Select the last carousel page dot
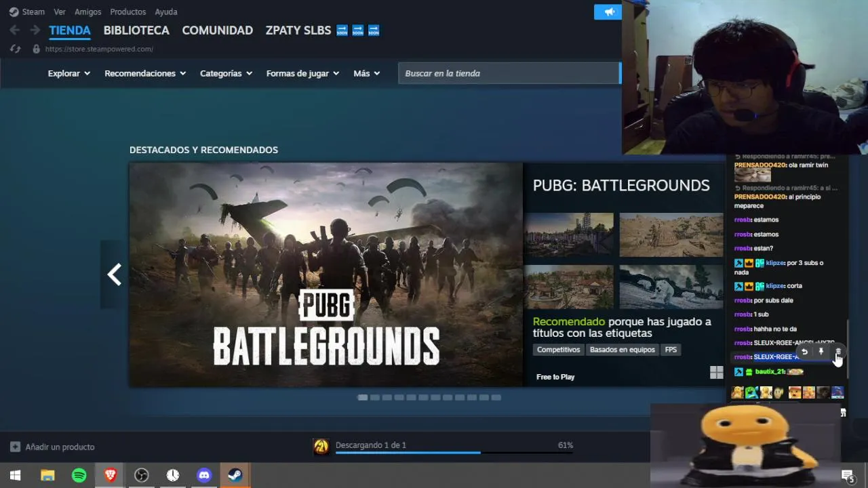 (x=496, y=397)
